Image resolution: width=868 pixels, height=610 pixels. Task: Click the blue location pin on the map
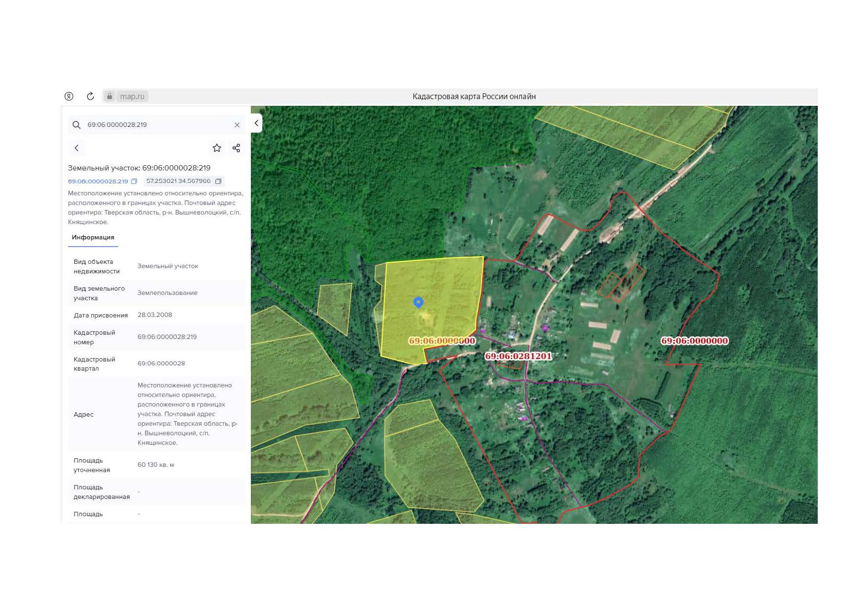coord(418,303)
